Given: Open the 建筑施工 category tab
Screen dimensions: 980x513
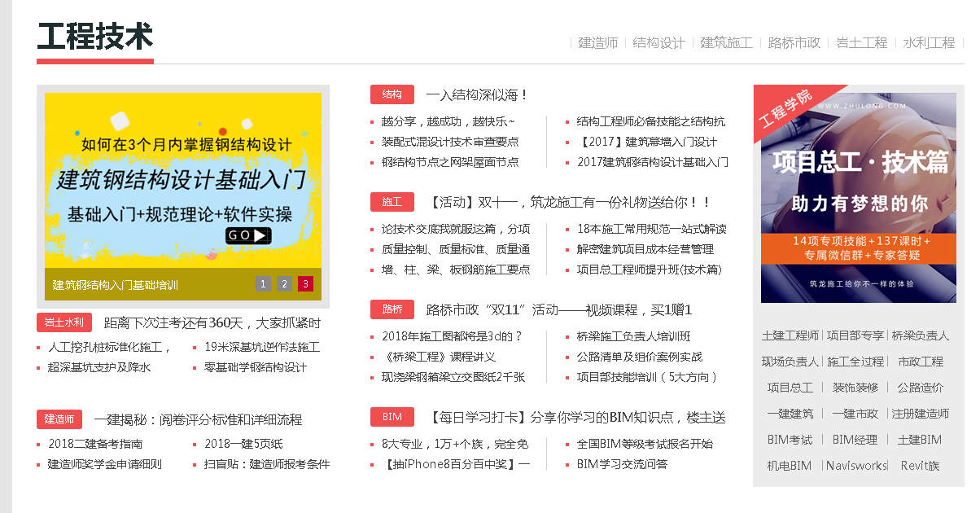Looking at the screenshot, I should pyautogui.click(x=727, y=43).
